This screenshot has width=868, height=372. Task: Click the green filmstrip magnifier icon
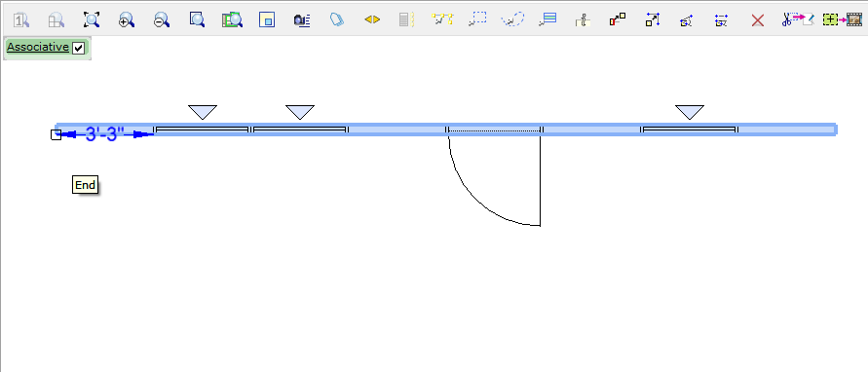click(232, 20)
